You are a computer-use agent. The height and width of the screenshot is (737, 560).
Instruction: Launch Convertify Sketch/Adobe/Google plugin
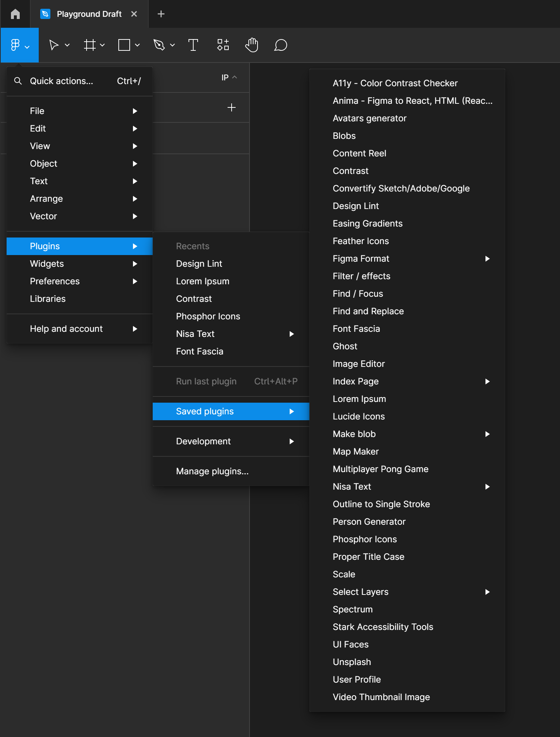(x=407, y=188)
